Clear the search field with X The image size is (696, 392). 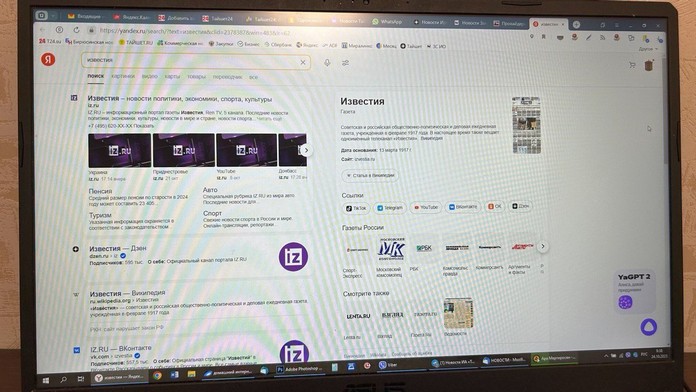[x=303, y=63]
